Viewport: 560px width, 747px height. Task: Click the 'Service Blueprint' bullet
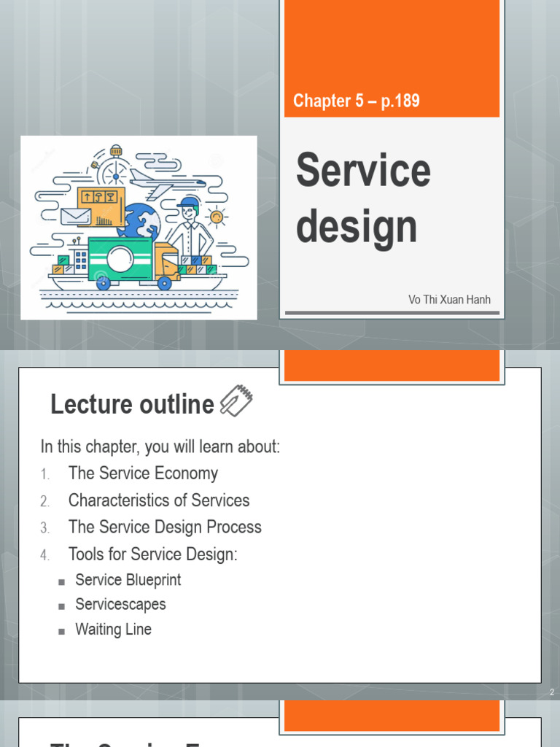click(x=128, y=580)
